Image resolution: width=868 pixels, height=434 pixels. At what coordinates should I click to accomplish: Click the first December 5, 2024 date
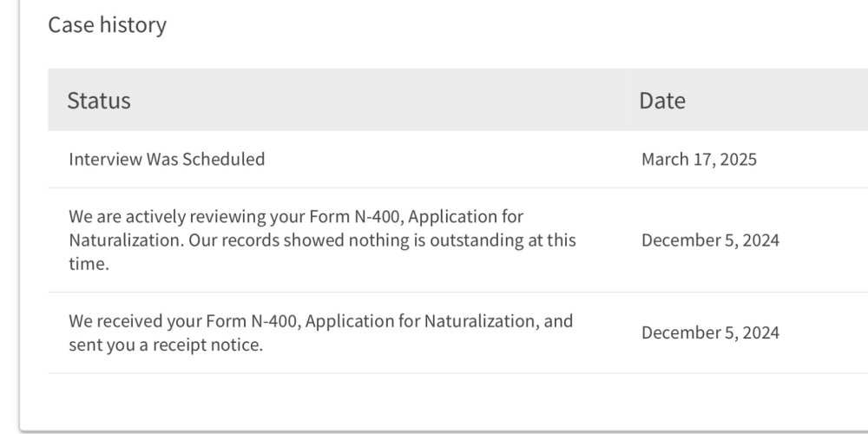[x=710, y=240]
